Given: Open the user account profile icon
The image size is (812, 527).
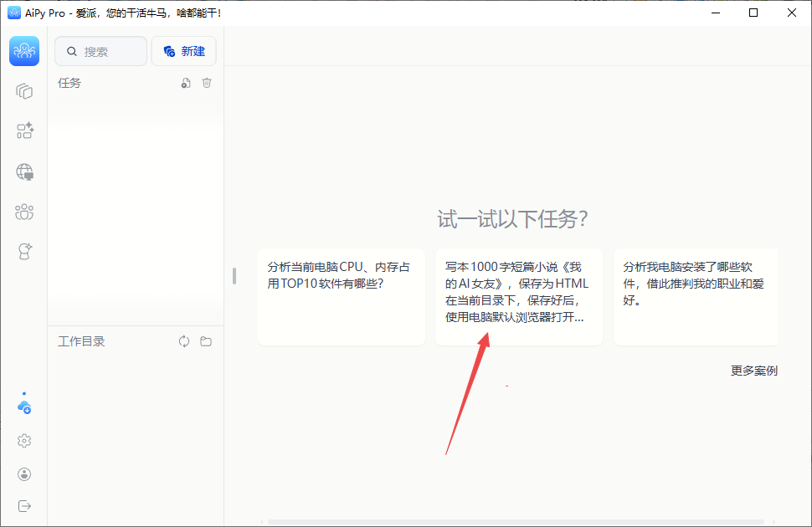Looking at the screenshot, I should (24, 474).
